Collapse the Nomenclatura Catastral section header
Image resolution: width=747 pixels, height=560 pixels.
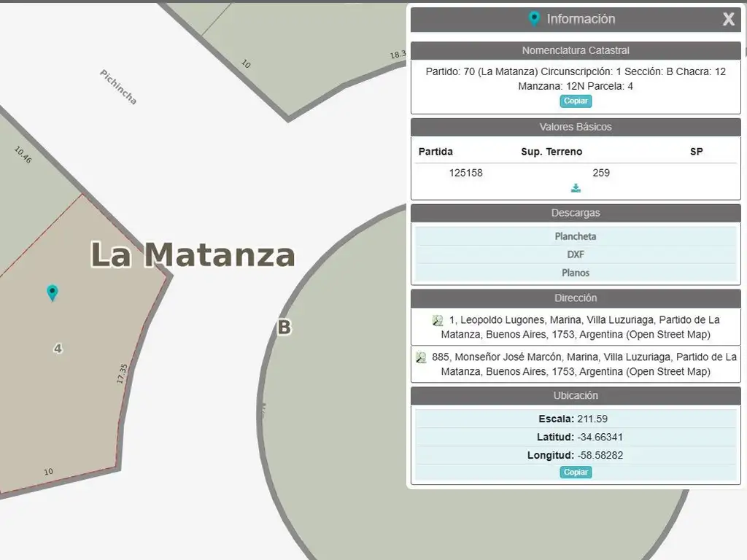[x=576, y=50]
